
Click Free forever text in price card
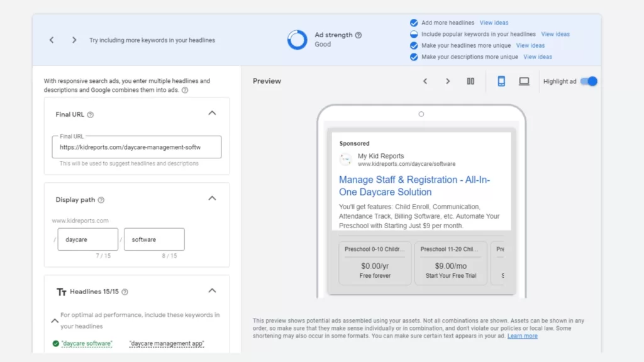[x=375, y=276]
